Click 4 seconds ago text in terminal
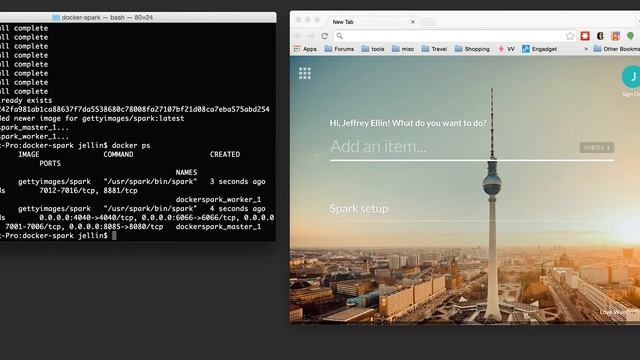Viewport: 640px width, 360px height. (x=238, y=209)
